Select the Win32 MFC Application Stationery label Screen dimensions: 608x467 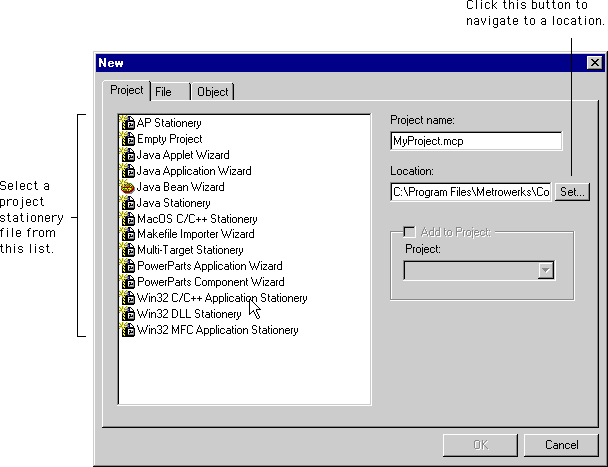click(x=218, y=330)
